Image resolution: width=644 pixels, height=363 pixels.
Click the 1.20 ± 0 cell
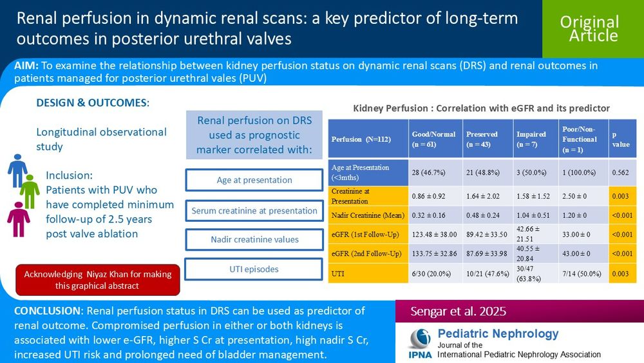(x=583, y=215)
